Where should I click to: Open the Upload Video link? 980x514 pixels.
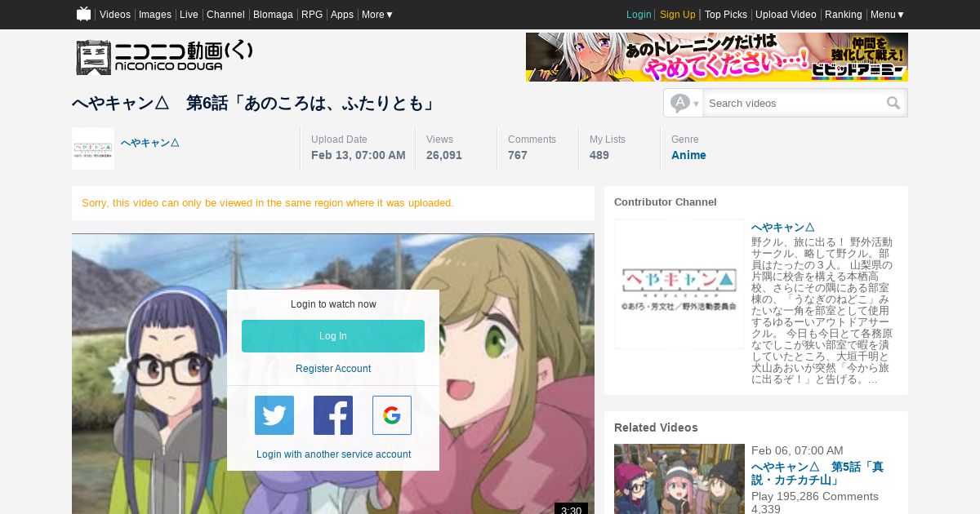pos(786,15)
